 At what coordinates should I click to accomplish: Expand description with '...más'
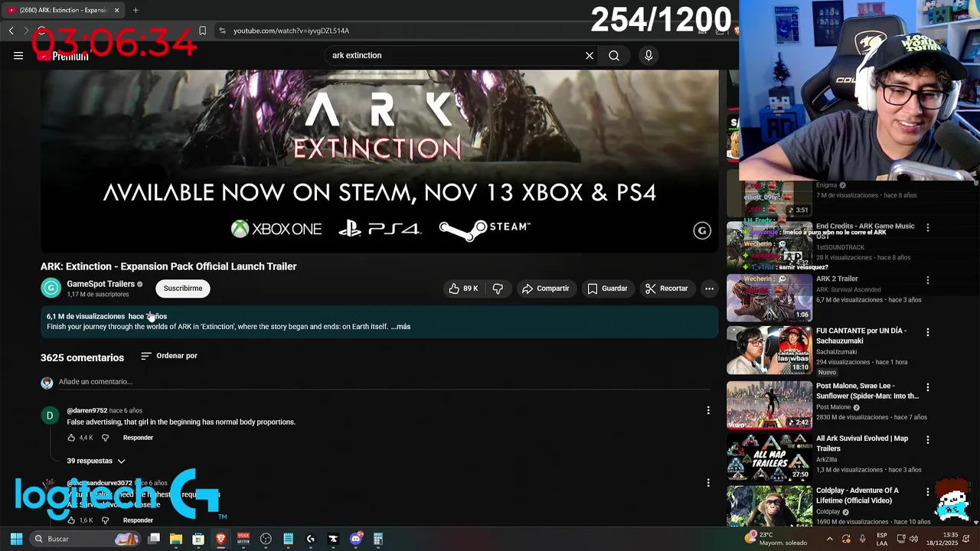(400, 327)
